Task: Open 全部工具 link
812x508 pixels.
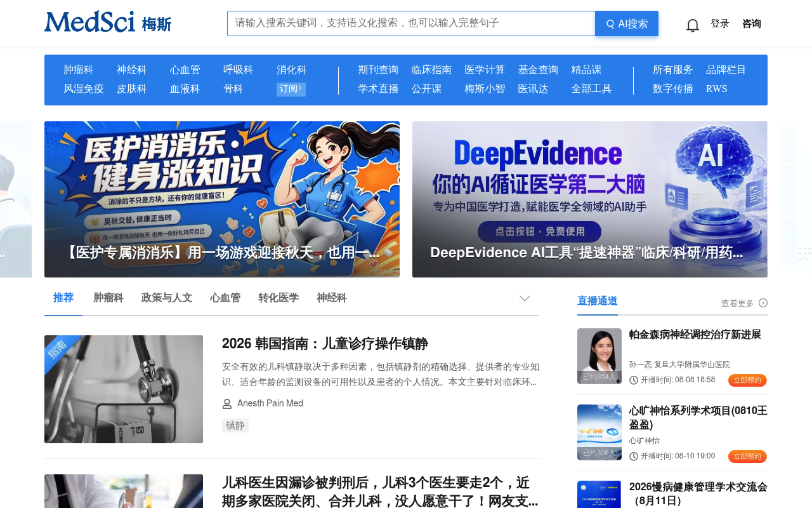Action: (591, 89)
